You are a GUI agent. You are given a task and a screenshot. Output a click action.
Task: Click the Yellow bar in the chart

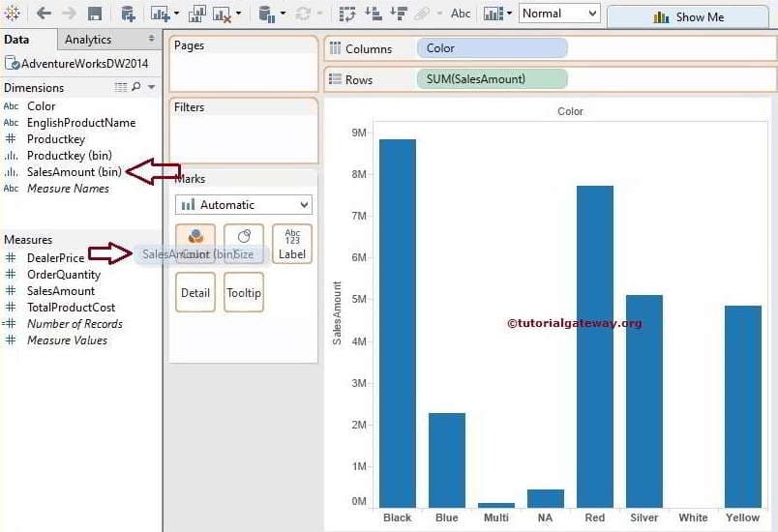pyautogui.click(x=743, y=406)
